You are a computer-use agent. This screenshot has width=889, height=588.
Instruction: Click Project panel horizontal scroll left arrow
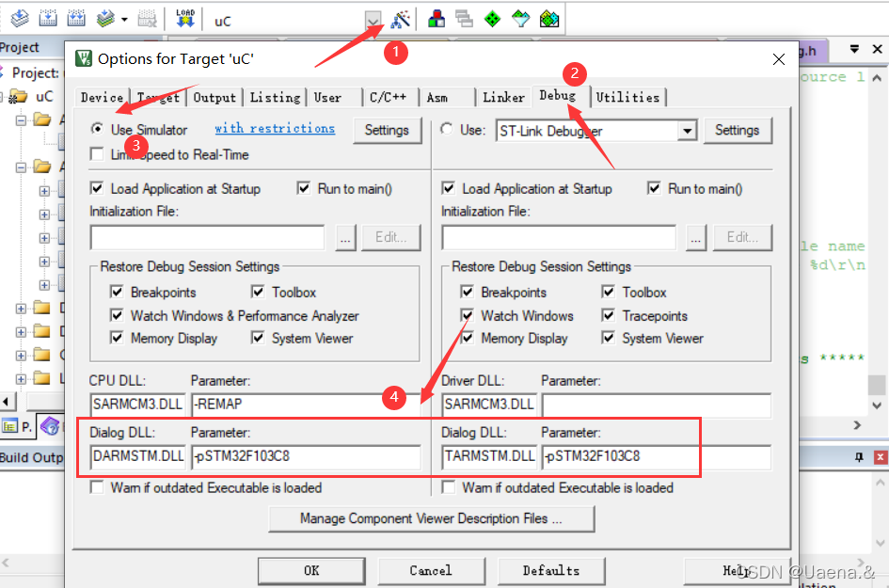point(6,402)
